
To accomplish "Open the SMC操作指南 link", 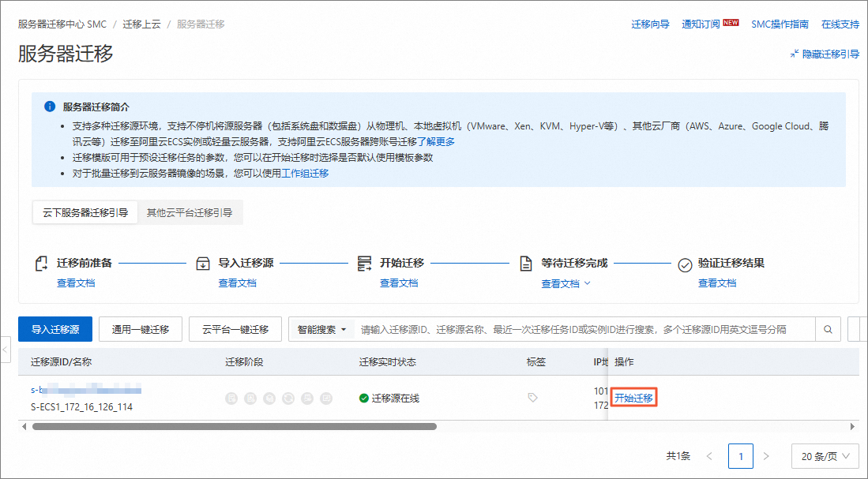I will 780,24.
